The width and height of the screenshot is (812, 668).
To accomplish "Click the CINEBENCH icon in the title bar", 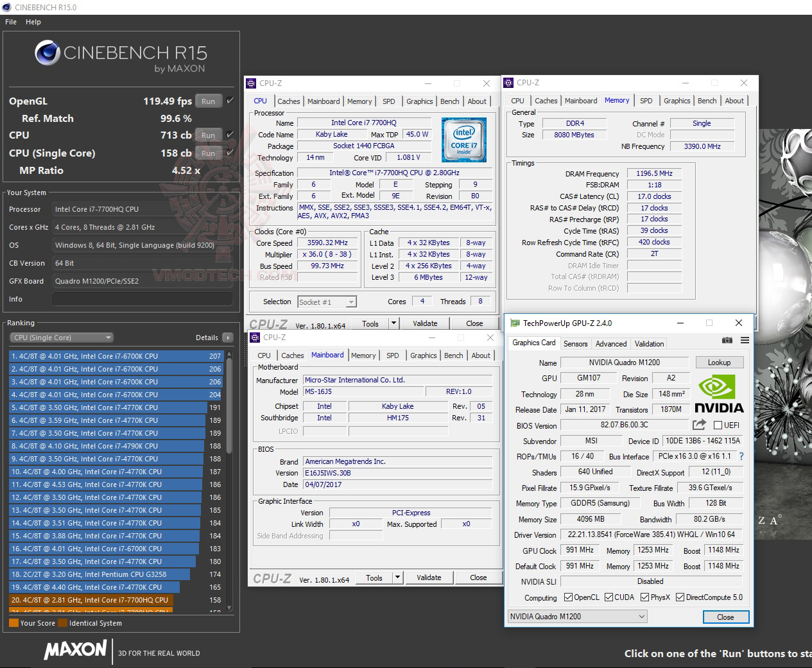I will 6,6.
